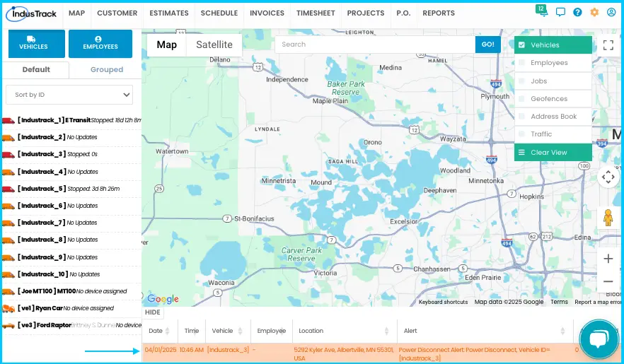Click the mixer truck icon for Ryan Car
Screen dimensions: 624x364
[x=8, y=308]
